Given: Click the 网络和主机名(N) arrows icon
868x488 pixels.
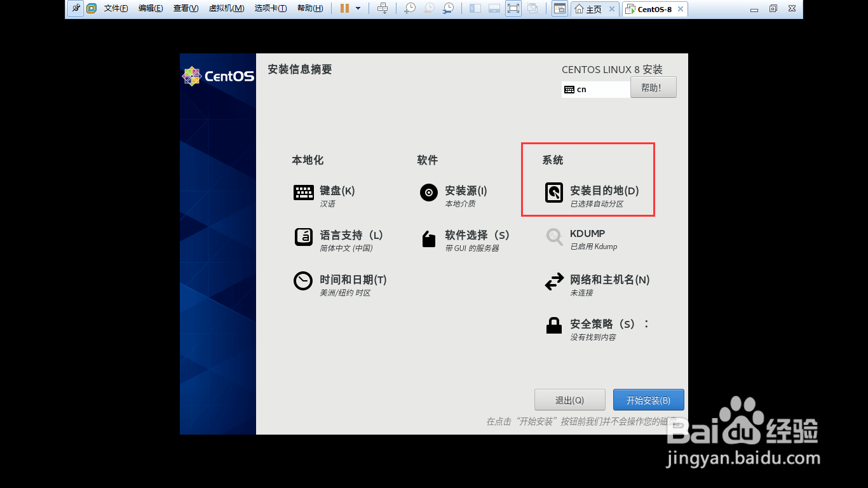Looking at the screenshot, I should click(554, 281).
